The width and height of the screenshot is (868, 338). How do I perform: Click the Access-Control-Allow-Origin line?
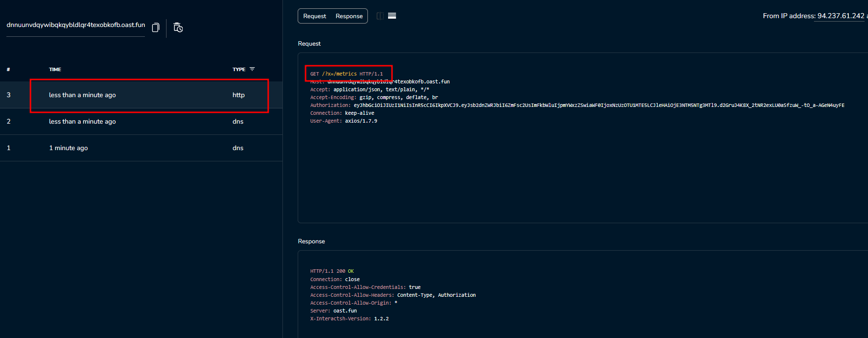click(x=353, y=303)
